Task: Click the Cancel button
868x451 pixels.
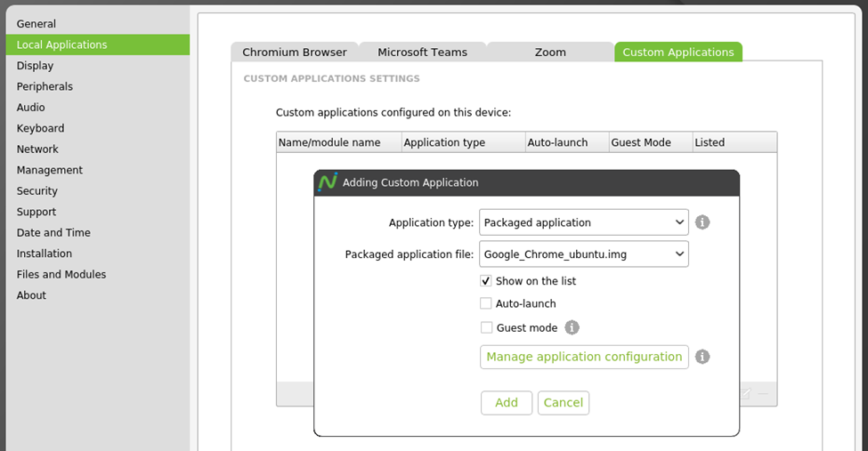Action: pyautogui.click(x=563, y=403)
